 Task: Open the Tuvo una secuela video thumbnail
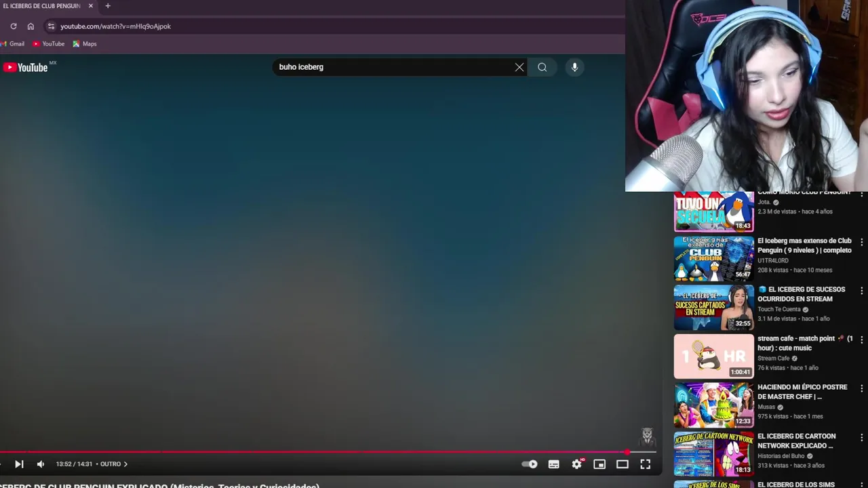coord(713,211)
